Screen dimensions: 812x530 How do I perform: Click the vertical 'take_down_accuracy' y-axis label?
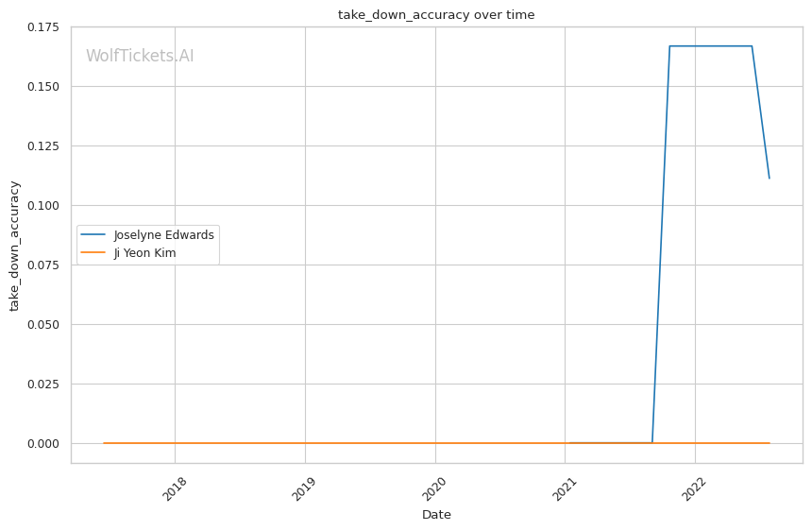pos(15,246)
